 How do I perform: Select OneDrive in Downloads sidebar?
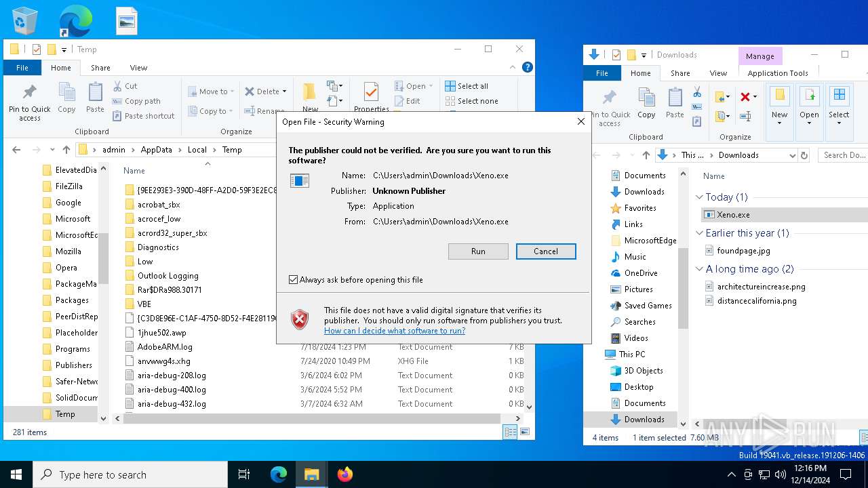(x=641, y=273)
